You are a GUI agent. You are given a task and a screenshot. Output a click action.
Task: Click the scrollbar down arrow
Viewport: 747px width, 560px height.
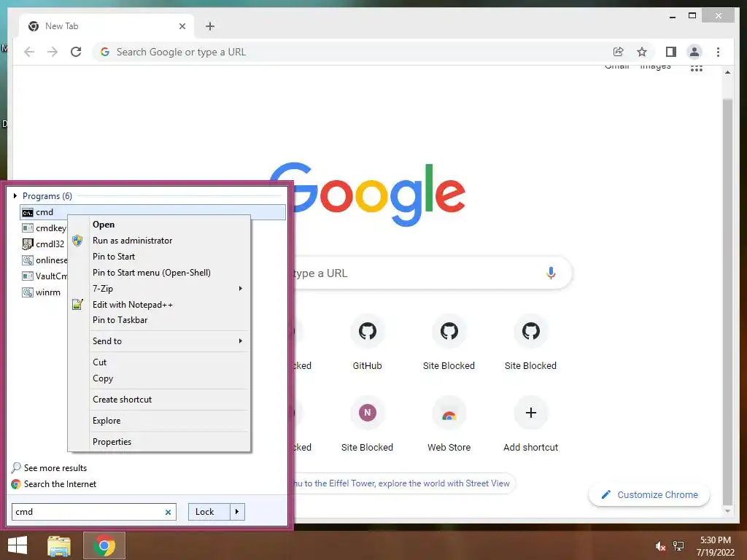tap(727, 511)
